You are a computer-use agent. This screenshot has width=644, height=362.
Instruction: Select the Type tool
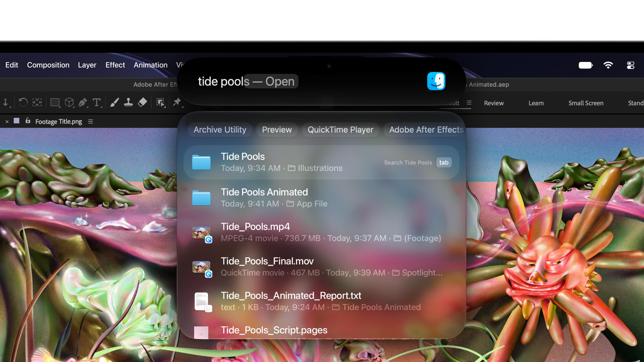[97, 102]
